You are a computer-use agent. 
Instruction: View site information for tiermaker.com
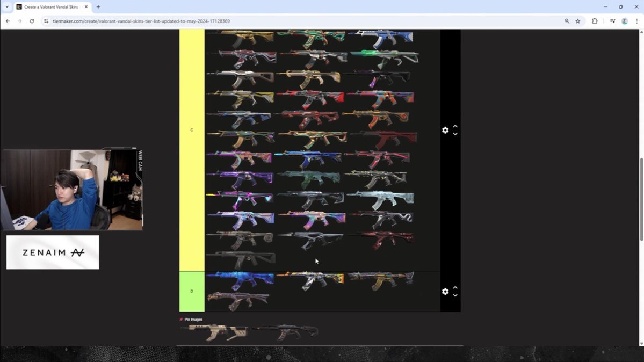(x=46, y=21)
